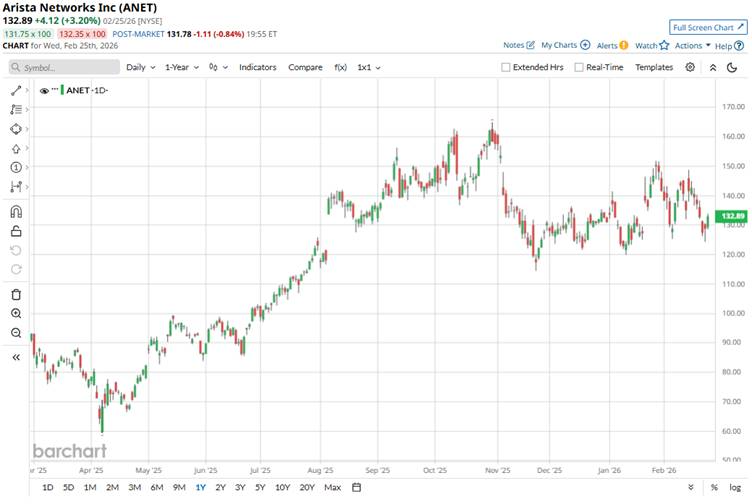The image size is (752, 504).
Task: Click the Symbol search field
Action: 64,68
